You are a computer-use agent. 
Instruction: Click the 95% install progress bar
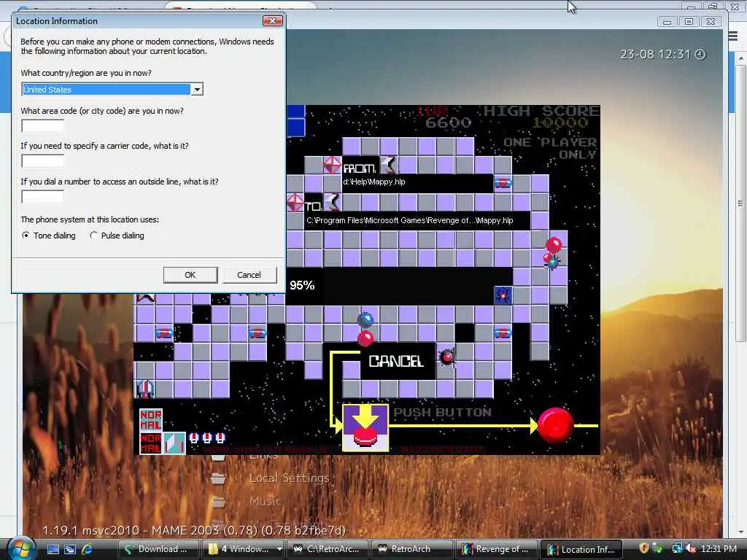click(x=400, y=286)
